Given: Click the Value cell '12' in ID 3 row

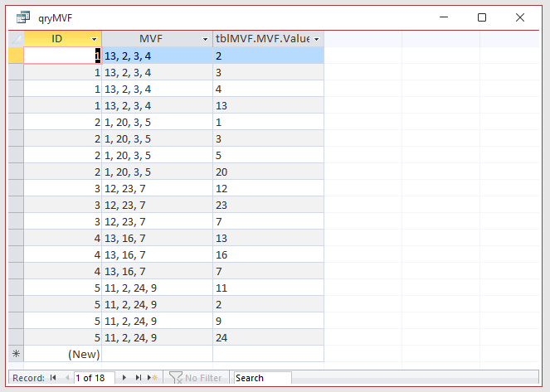Looking at the screenshot, I should tap(268, 188).
